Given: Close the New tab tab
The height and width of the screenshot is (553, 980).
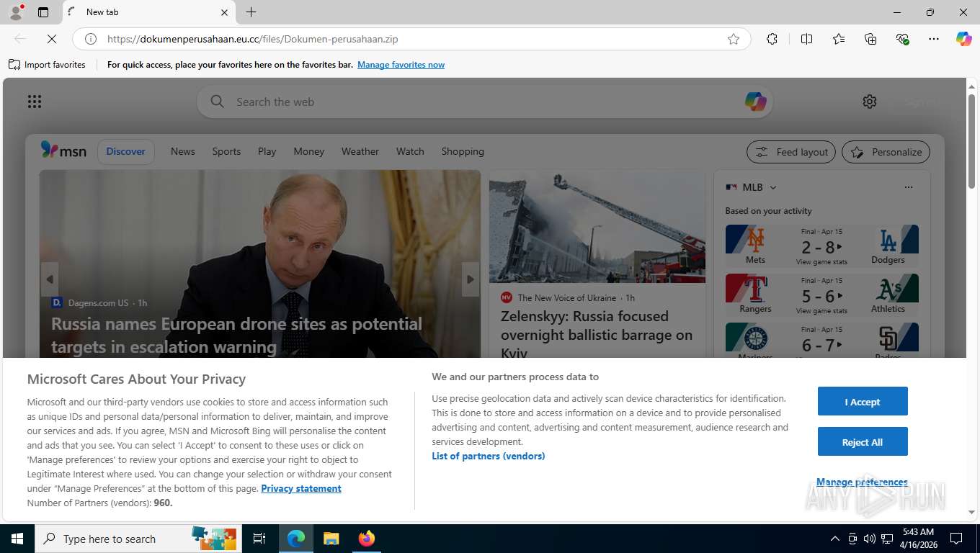Looking at the screenshot, I should point(224,12).
